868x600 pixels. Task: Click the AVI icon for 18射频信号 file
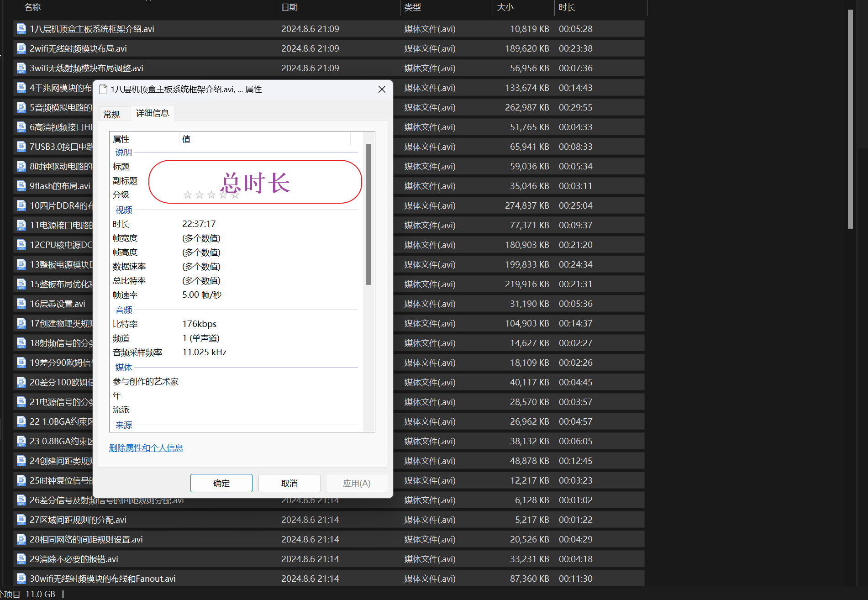[21, 343]
